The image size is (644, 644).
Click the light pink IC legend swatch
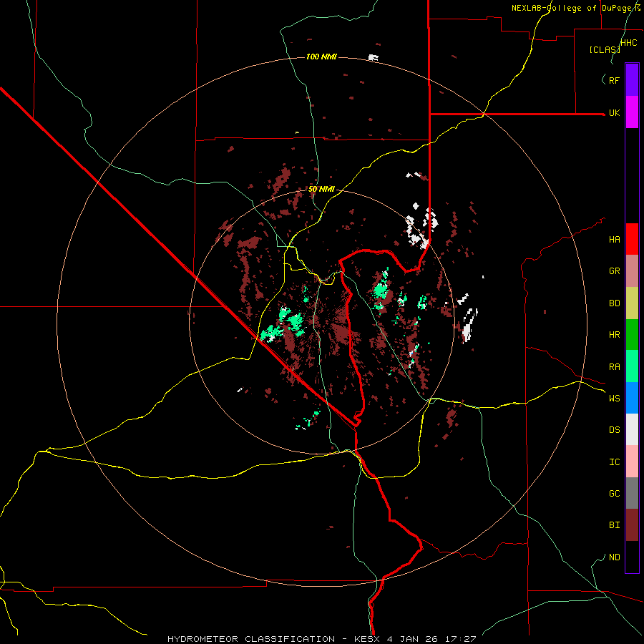pyautogui.click(x=632, y=462)
